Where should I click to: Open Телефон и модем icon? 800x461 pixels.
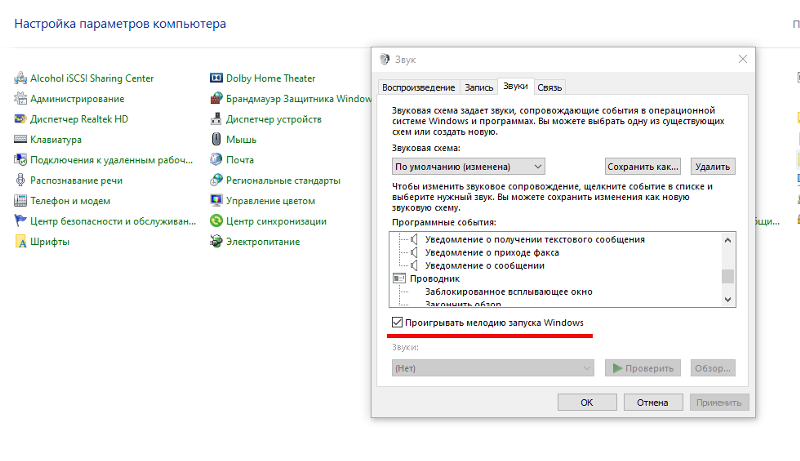tap(20, 200)
